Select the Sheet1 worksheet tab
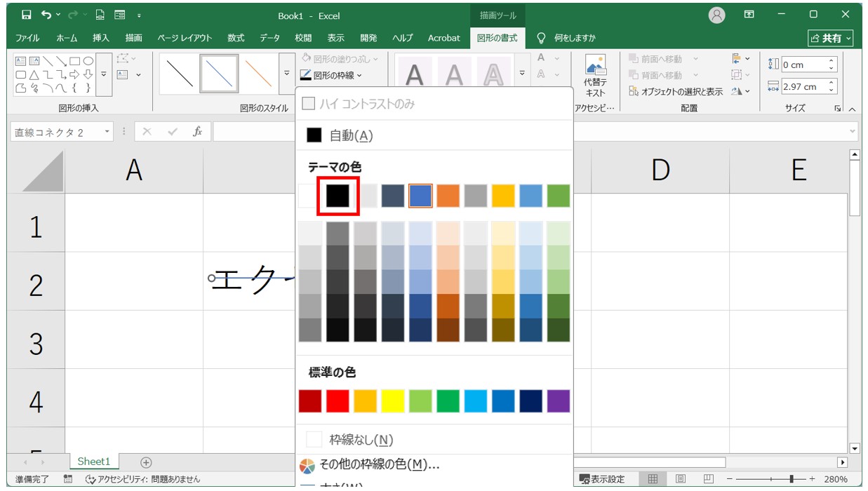The width and height of the screenshot is (868, 491). 94,462
